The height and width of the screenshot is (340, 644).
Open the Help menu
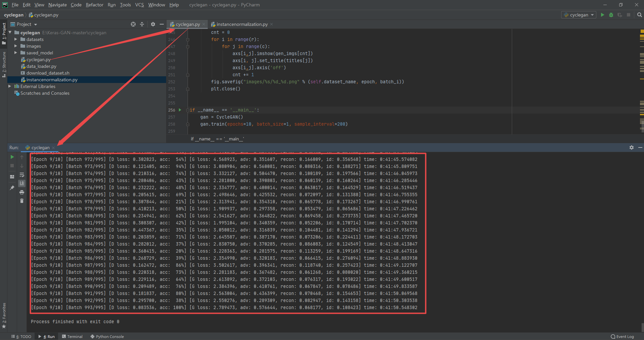pos(174,5)
